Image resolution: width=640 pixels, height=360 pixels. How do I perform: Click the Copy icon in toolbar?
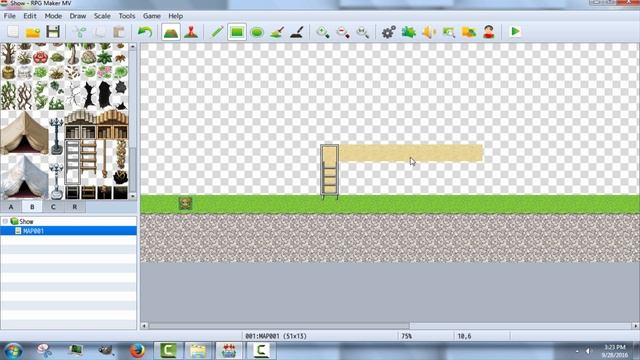click(x=99, y=32)
